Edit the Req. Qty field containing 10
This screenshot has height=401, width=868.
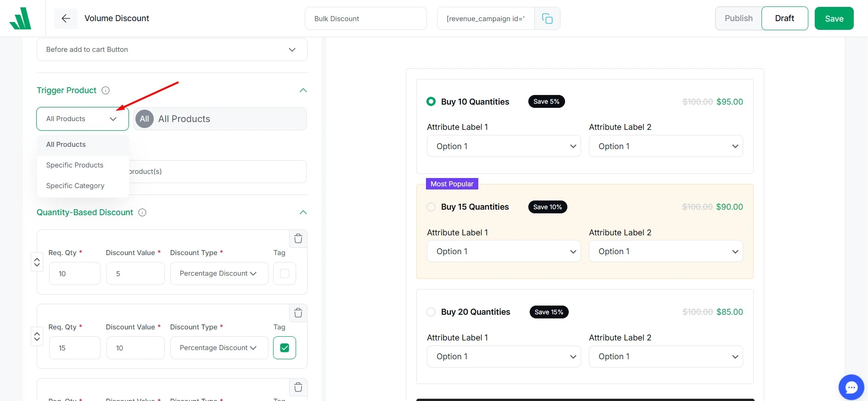75,273
